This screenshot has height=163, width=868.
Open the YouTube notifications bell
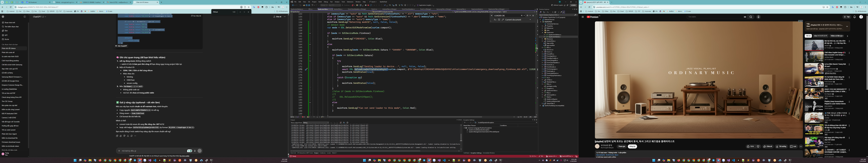click(x=855, y=17)
